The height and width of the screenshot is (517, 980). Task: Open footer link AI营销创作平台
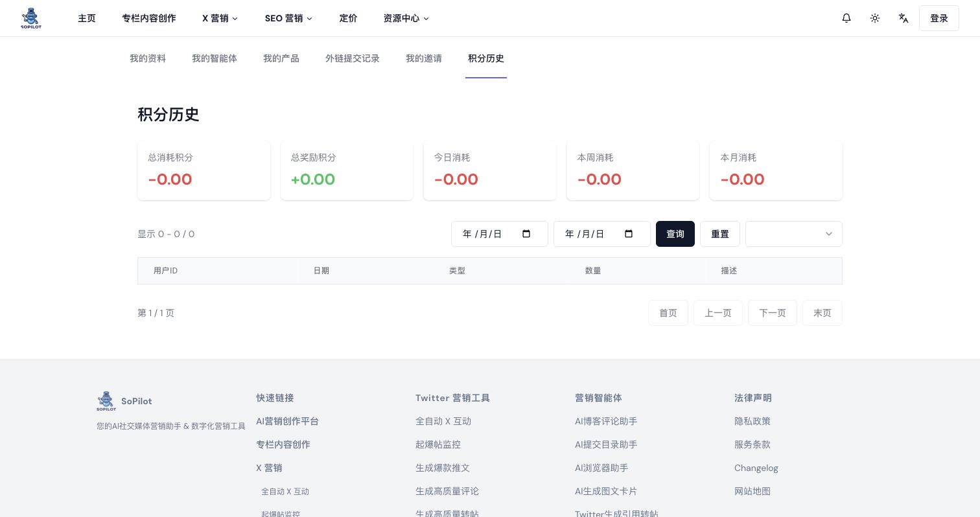287,421
